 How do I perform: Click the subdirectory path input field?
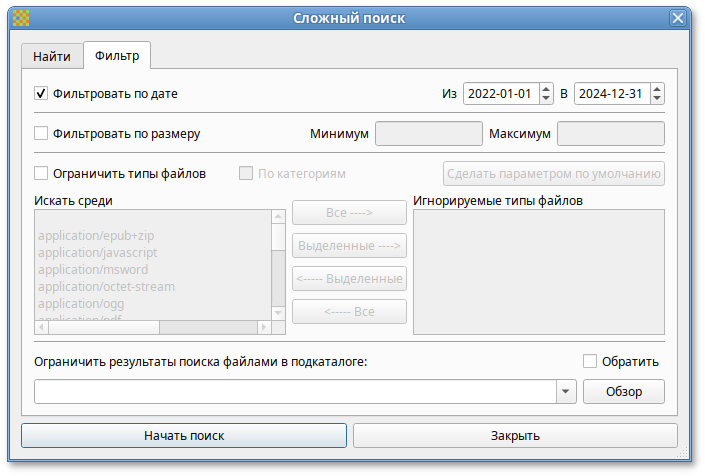[295, 391]
